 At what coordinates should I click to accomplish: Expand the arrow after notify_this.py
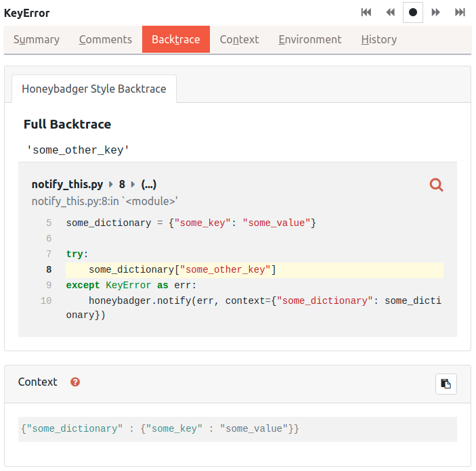click(111, 184)
